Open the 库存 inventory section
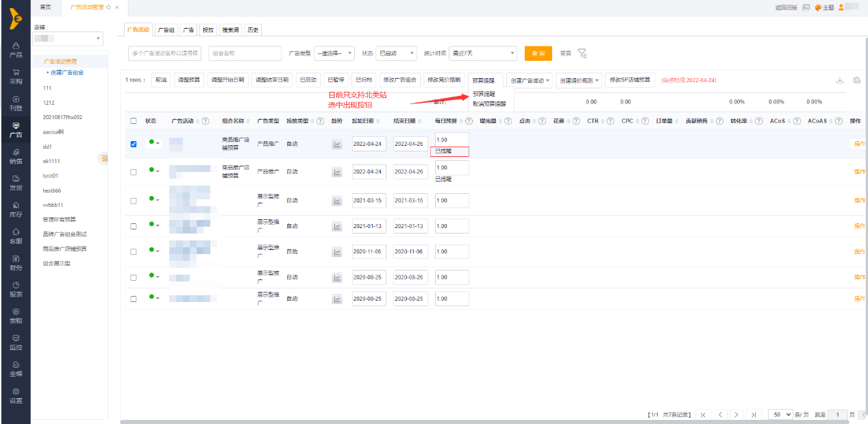The width and height of the screenshot is (868, 424). pyautogui.click(x=15, y=209)
